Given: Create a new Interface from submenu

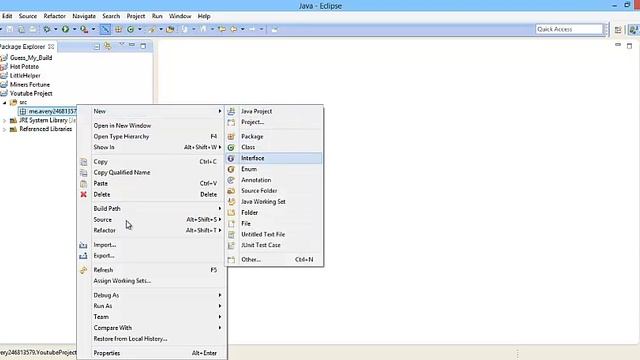Looking at the screenshot, I should (274, 158).
